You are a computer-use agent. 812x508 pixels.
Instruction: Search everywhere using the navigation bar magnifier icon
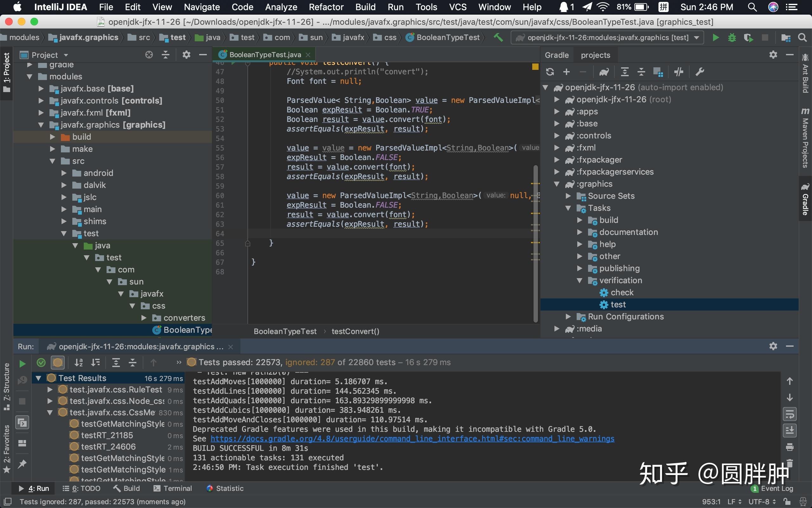pos(802,38)
